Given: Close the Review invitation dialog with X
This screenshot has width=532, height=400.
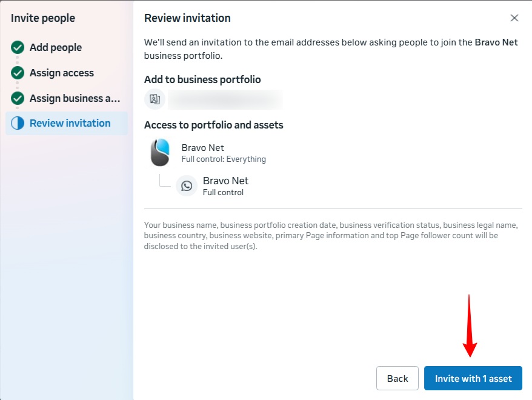Looking at the screenshot, I should 514,18.
